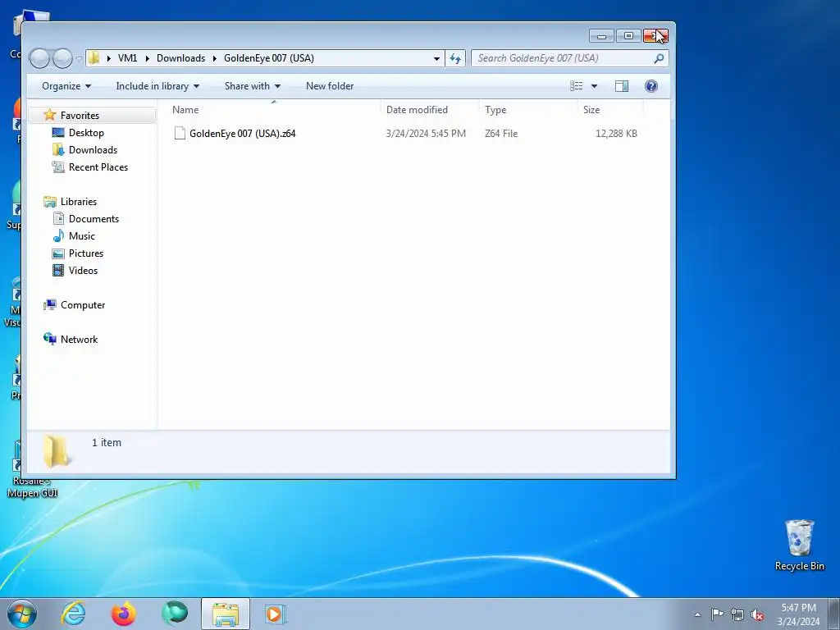The image size is (840, 630).
Task: Select Computer in the navigation pane
Action: click(x=83, y=305)
